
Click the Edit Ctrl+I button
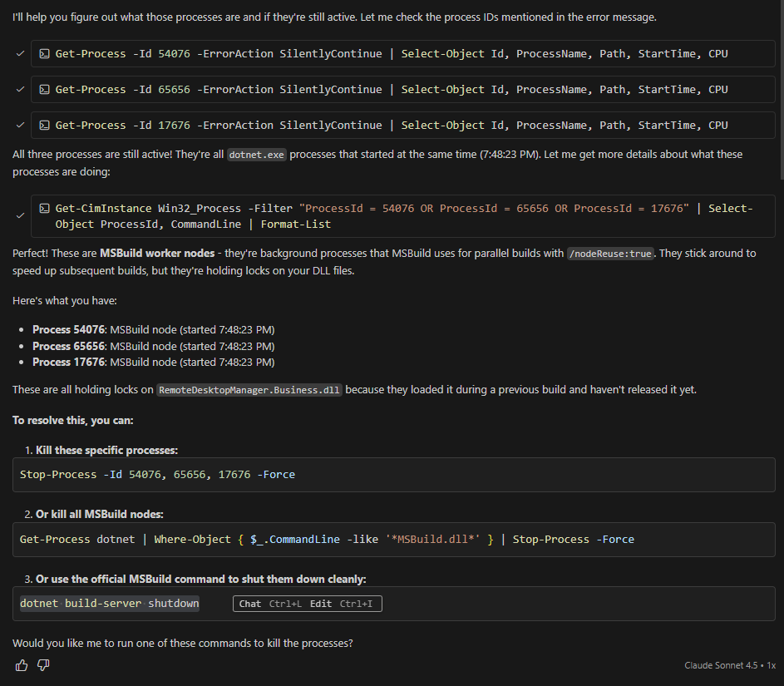[x=343, y=604]
